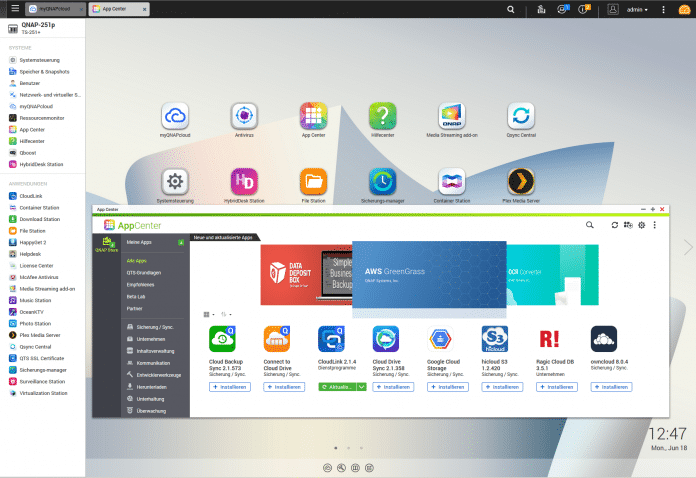Open the CloudLink update dropdown arrow
The width and height of the screenshot is (696, 478).
[x=361, y=386]
